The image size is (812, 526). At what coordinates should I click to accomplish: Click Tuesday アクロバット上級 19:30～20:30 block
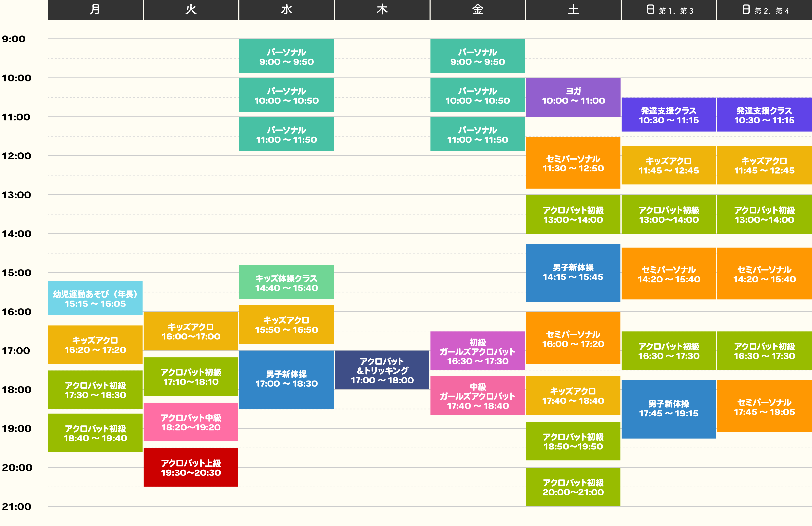pyautogui.click(x=191, y=467)
